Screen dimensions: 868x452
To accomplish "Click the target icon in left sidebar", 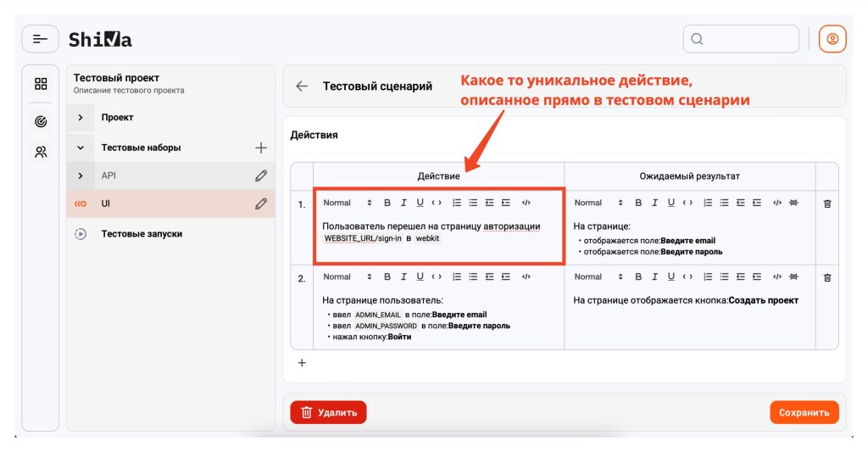I will [41, 122].
